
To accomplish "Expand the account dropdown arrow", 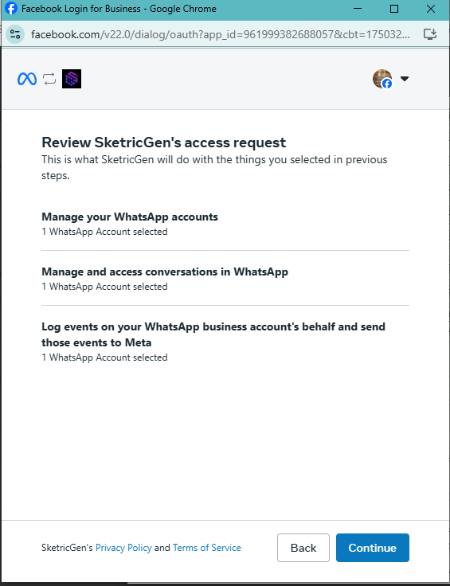I will (x=404, y=78).
